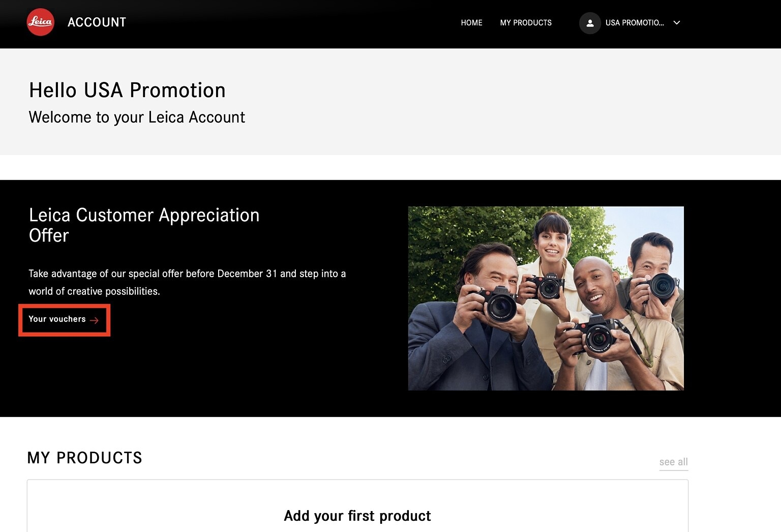781x532 pixels.
Task: Click the Add your first product card
Action: pyautogui.click(x=357, y=506)
